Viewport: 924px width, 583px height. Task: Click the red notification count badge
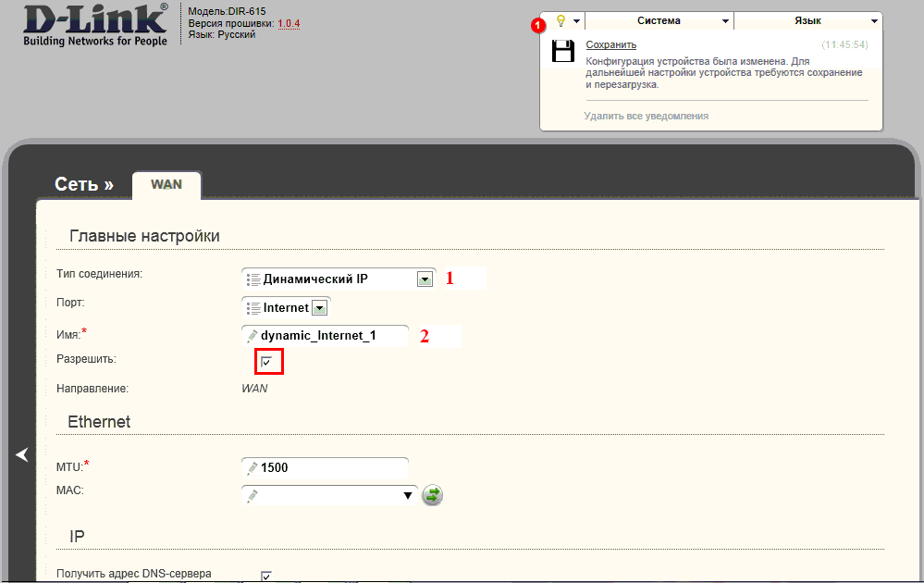pos(538,26)
